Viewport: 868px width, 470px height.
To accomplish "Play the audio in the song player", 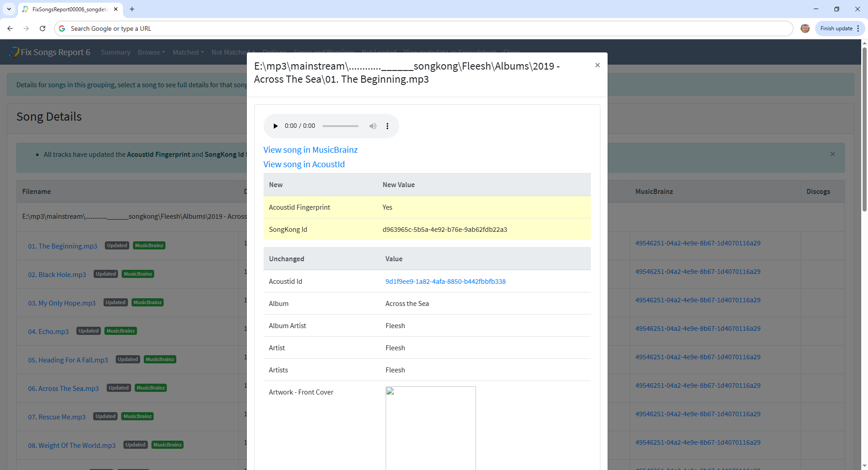I will point(275,126).
